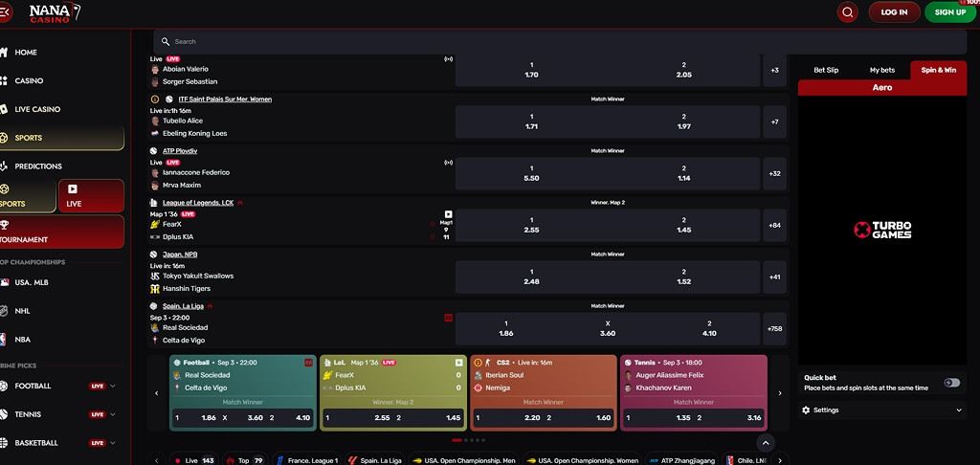Open the Tournament tile
This screenshot has height=465, width=980.
pos(62,232)
